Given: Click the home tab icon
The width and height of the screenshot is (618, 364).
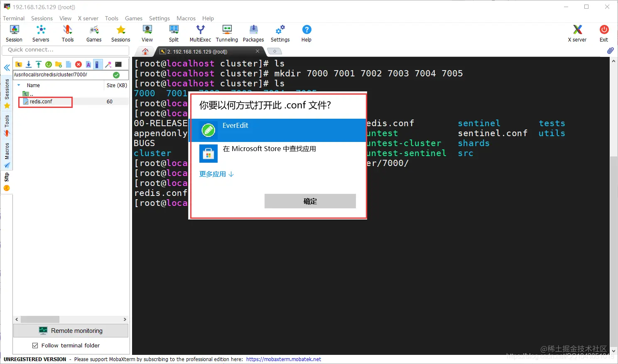Looking at the screenshot, I should coord(145,51).
